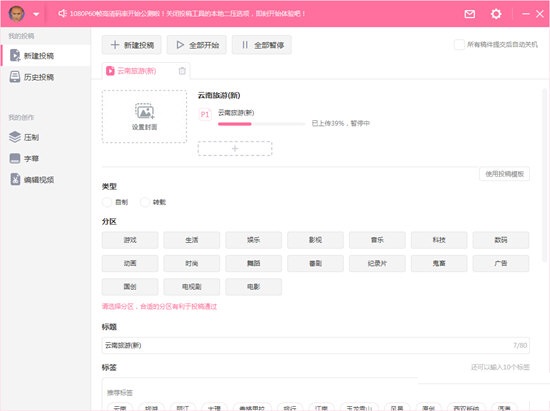Select the 自制 type radio button
550x411 pixels.
pos(107,202)
